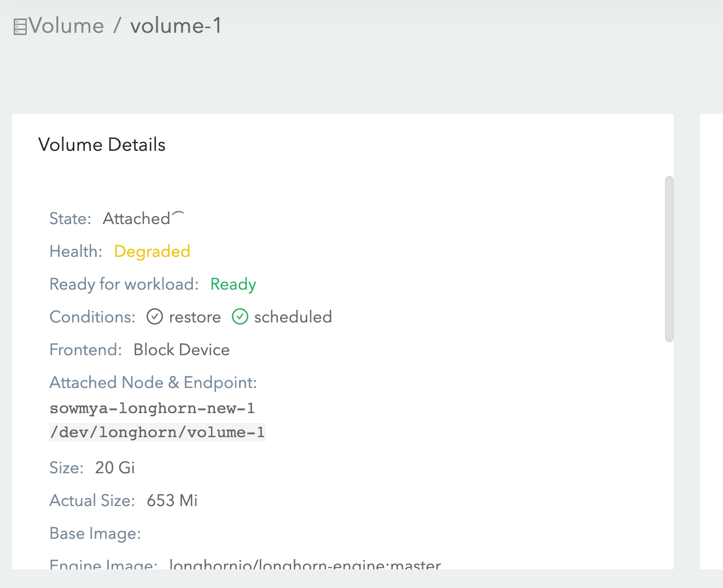The width and height of the screenshot is (723, 588).
Task: Select the Block Device frontend value
Action: (x=181, y=350)
